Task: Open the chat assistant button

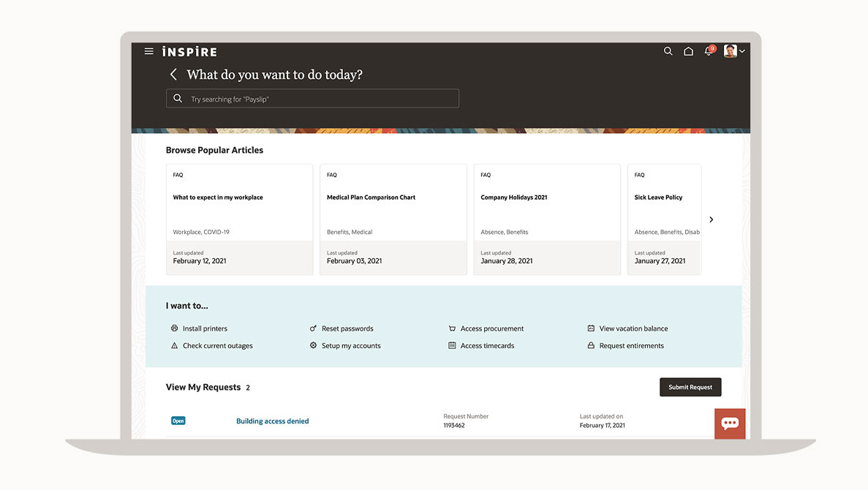Action: (x=730, y=423)
